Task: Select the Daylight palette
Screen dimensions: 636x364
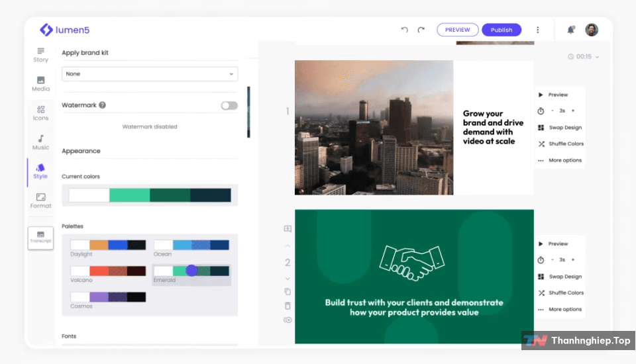Action: (108, 248)
